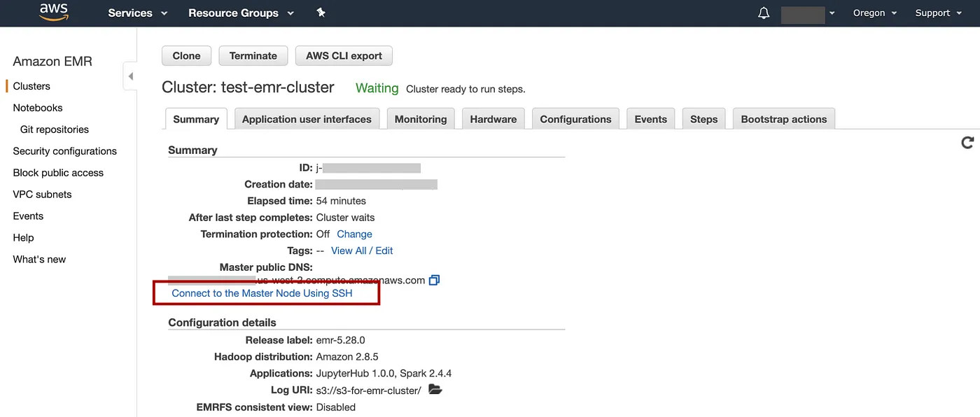Change region from Oregon dropdown
This screenshot has height=417, width=980.
[x=875, y=13]
